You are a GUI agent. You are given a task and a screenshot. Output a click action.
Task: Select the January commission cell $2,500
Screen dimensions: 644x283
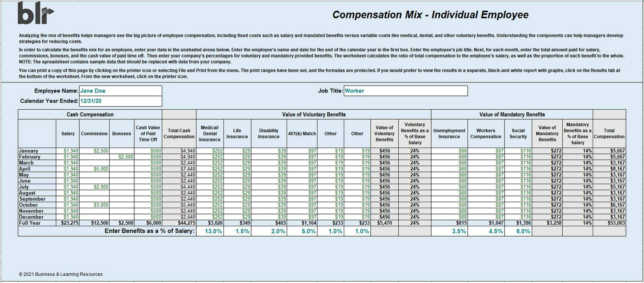click(x=94, y=151)
